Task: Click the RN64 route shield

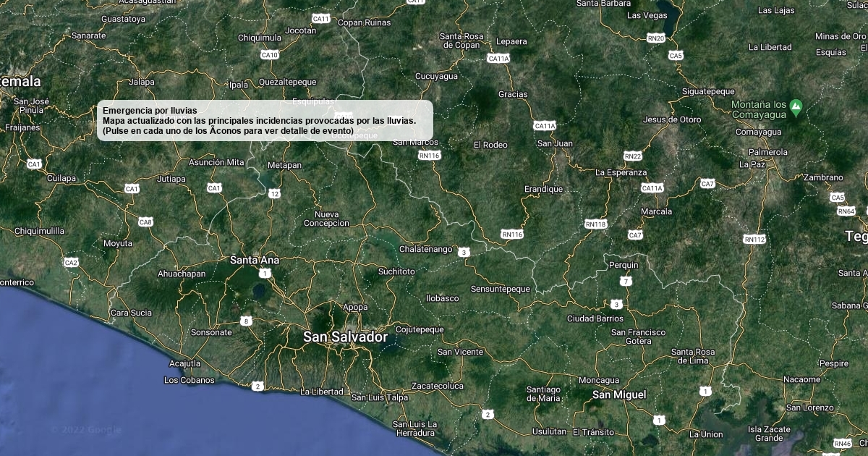Action: click(846, 211)
